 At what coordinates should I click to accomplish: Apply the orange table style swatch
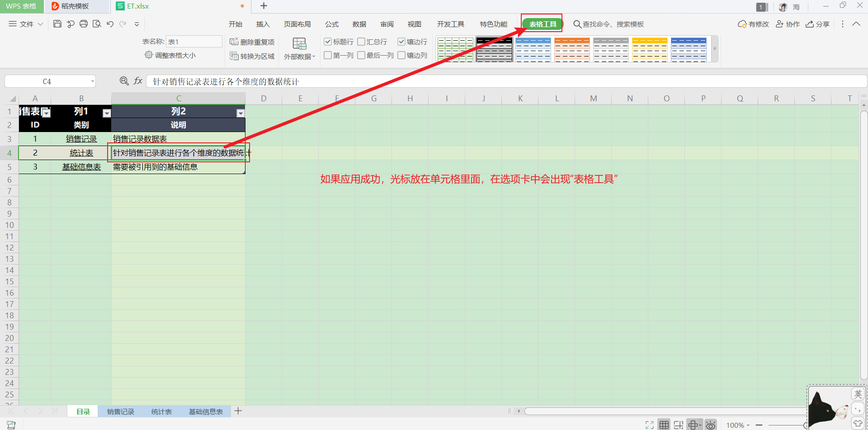(572, 49)
